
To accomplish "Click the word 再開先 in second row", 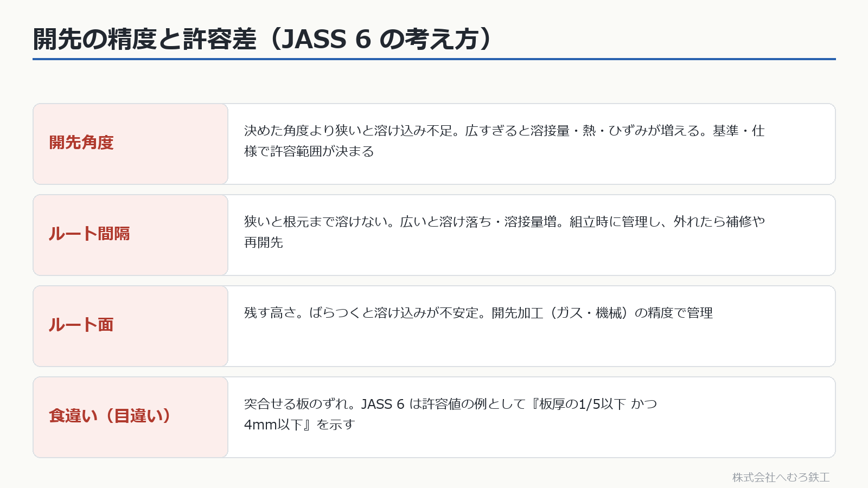I will (x=264, y=242).
